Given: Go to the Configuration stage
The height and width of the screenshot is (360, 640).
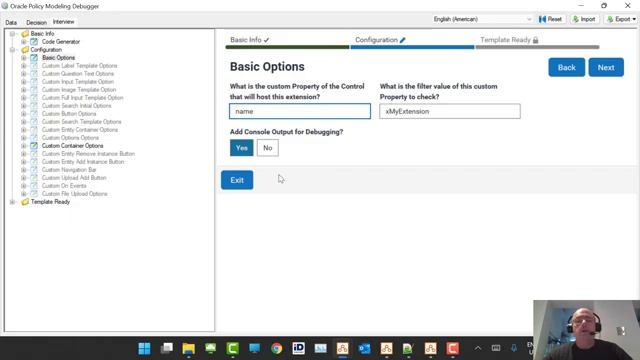Looking at the screenshot, I should (412, 41).
